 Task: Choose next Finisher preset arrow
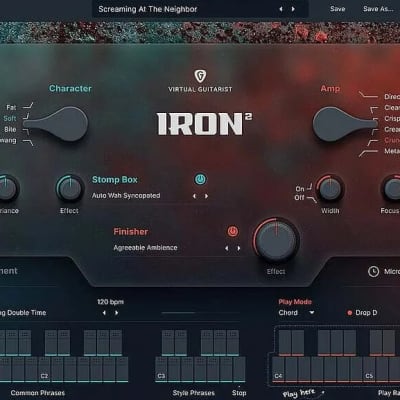pos(239,248)
